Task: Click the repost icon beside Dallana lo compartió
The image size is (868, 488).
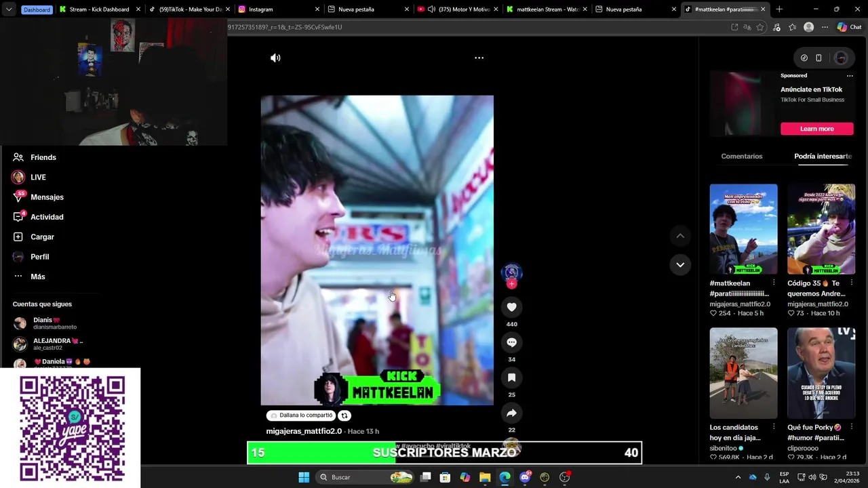Action: (x=344, y=415)
